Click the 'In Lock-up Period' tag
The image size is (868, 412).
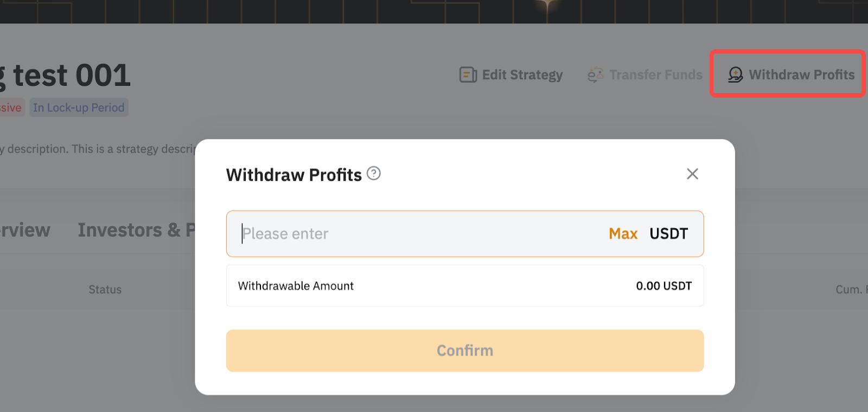[x=79, y=107]
